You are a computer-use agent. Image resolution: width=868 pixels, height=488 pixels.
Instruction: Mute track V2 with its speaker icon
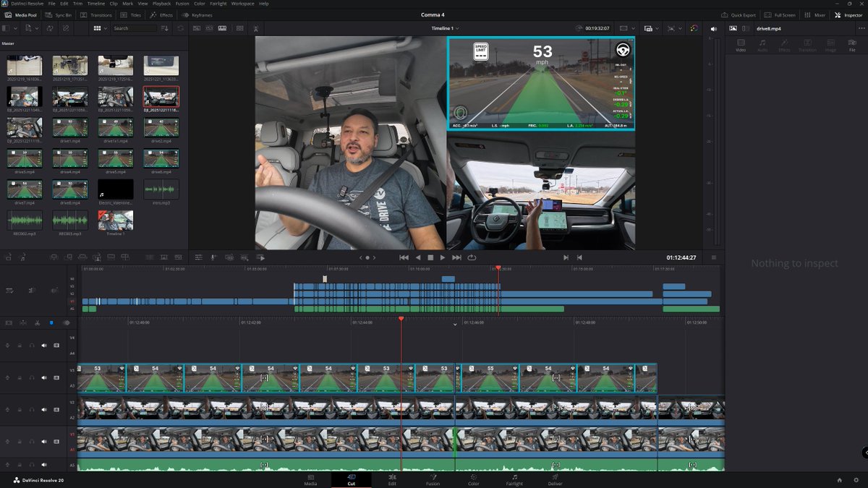coord(44,410)
